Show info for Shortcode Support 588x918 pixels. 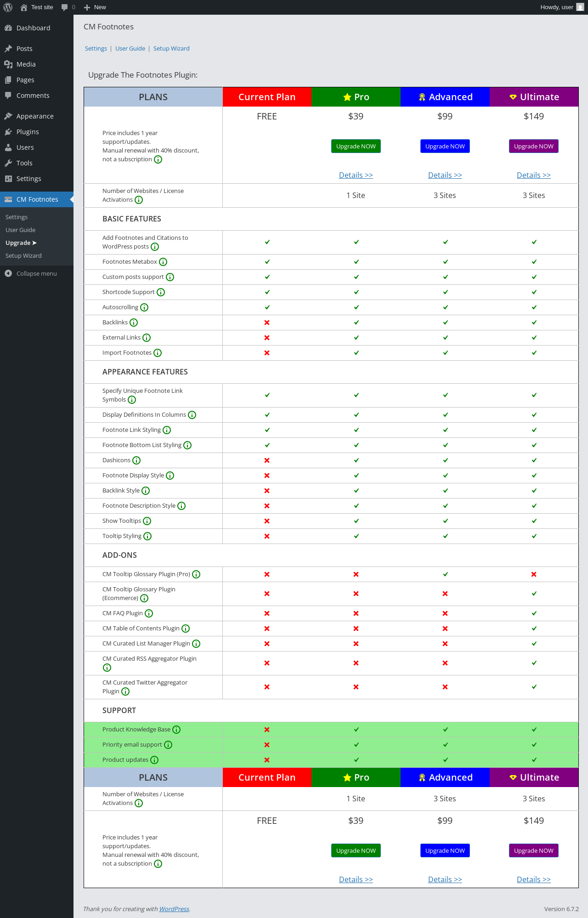click(x=161, y=292)
